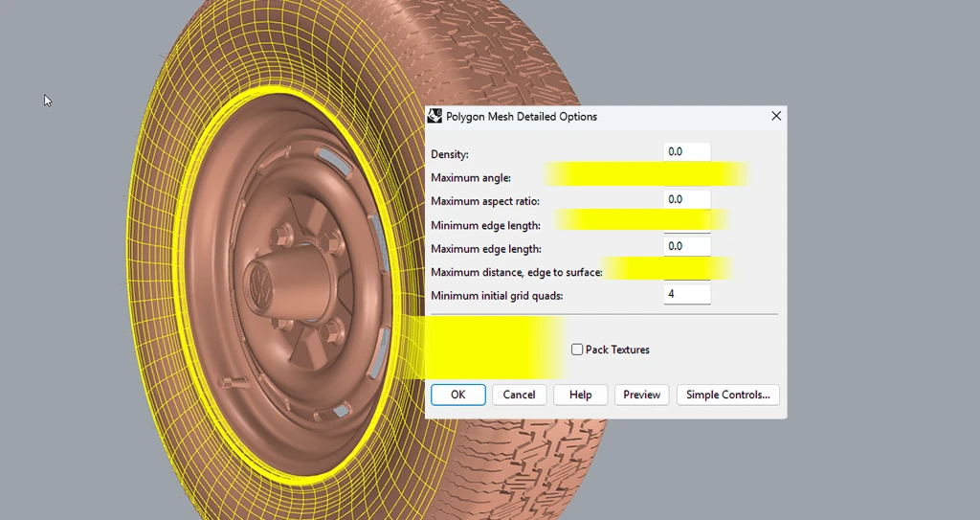Focus the Maximum edge length field

coord(687,246)
